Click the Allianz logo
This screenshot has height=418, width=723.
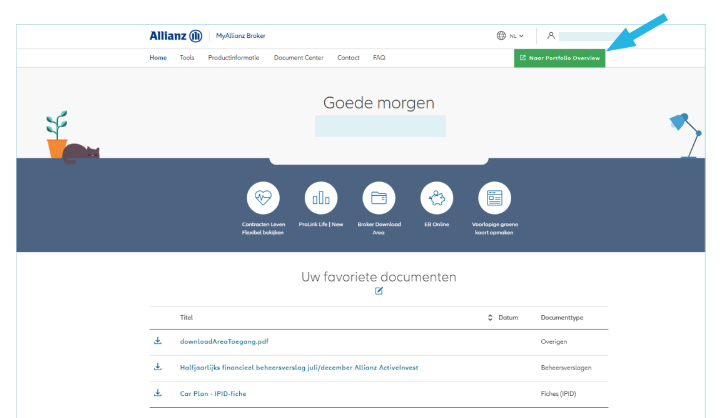[176, 35]
